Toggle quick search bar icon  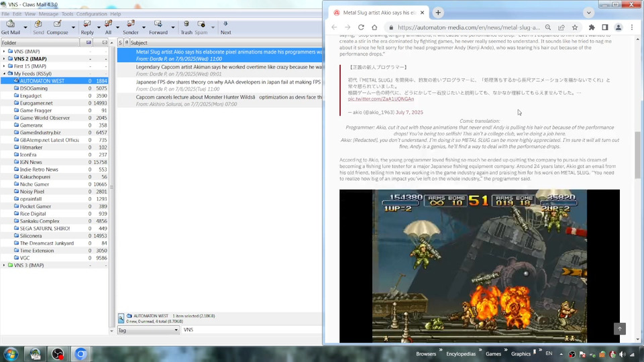point(121,318)
